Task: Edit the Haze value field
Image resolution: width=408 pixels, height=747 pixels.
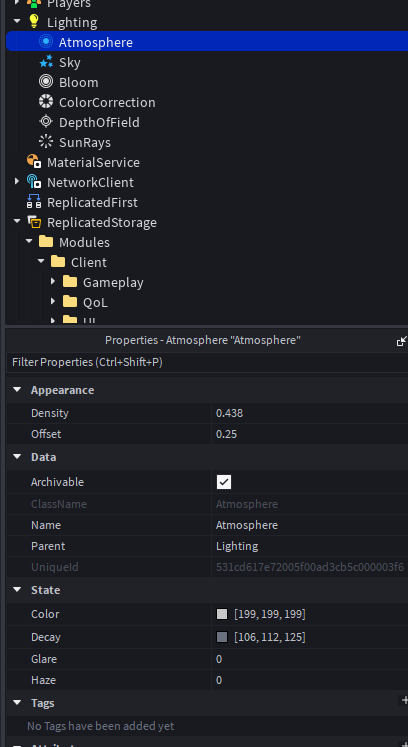Action: [310, 680]
